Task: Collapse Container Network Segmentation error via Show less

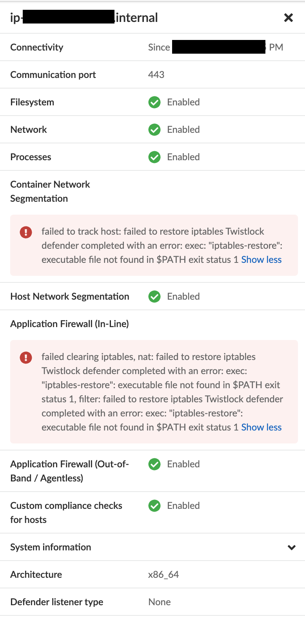Action: pos(261,260)
